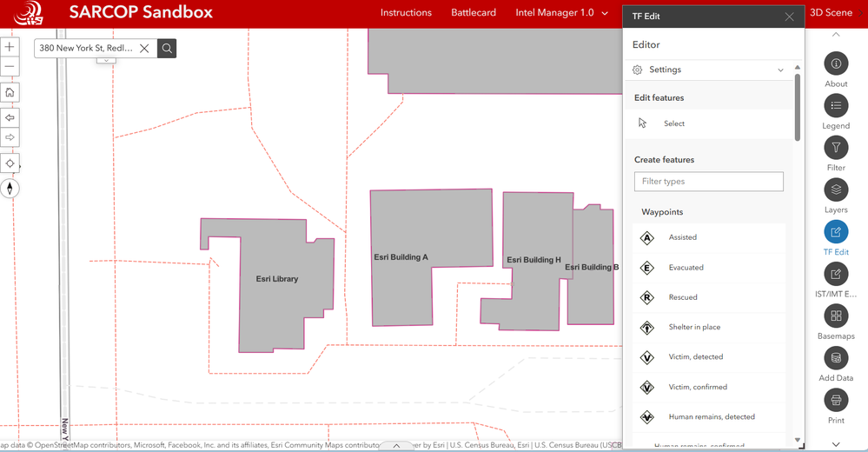Open the About widget
Screen dimensions: 868x452
(x=836, y=63)
